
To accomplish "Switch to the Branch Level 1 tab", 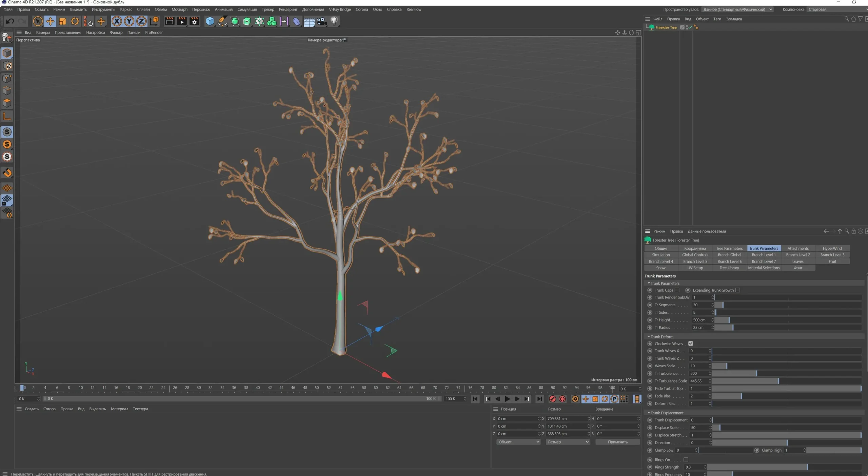I will click(764, 254).
